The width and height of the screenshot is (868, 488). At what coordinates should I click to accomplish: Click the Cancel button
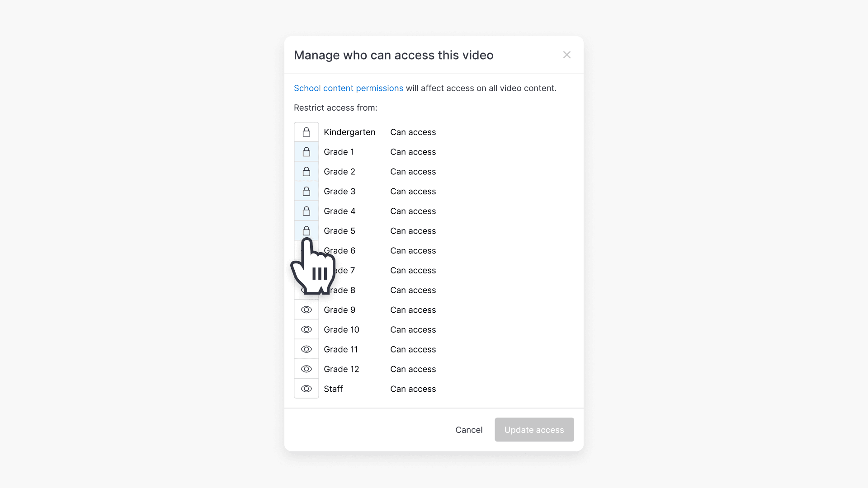pyautogui.click(x=469, y=430)
